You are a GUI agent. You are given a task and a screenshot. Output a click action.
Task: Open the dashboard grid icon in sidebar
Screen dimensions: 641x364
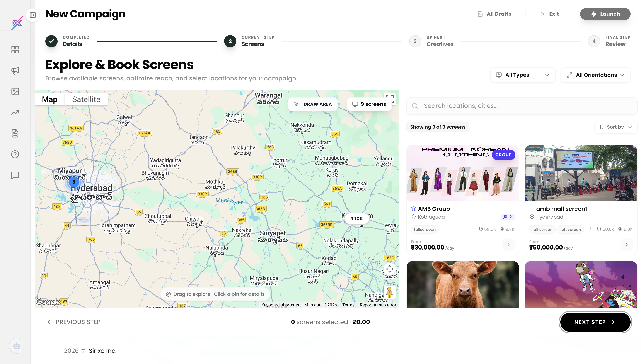(x=15, y=50)
